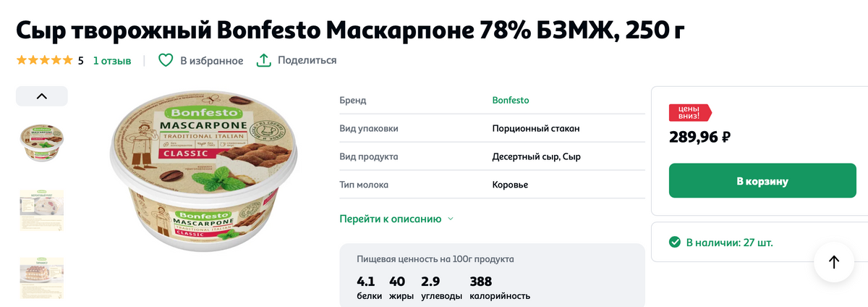The width and height of the screenshot is (868, 307).
Task: Select the first mascarpone thumbnail
Action: point(41,143)
